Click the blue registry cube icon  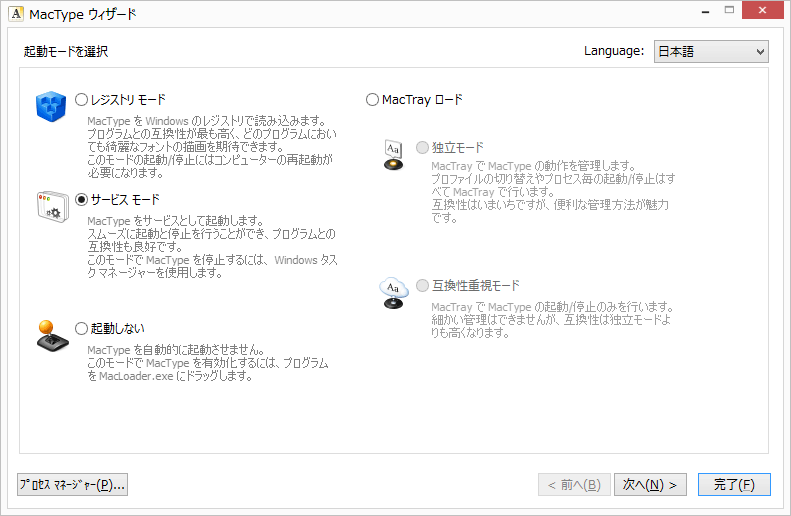coord(51,106)
